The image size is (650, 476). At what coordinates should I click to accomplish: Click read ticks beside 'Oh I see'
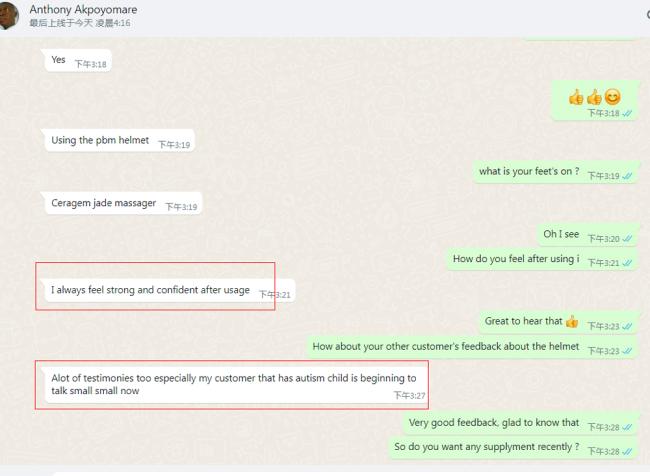pos(628,238)
